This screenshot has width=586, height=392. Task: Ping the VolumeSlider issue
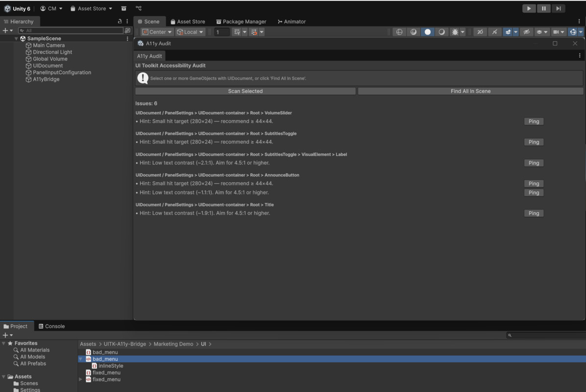tap(534, 121)
